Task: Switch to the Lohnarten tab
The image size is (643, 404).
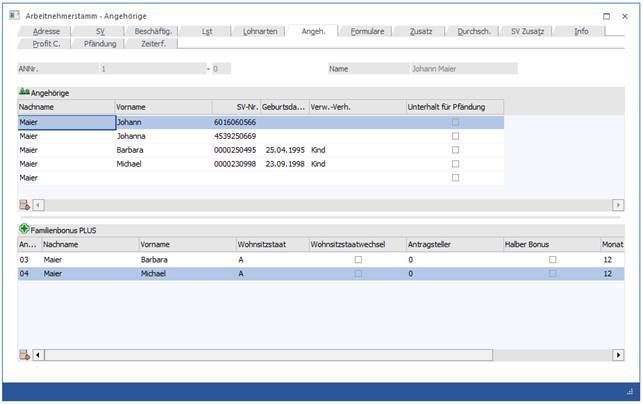Action: pos(263,32)
